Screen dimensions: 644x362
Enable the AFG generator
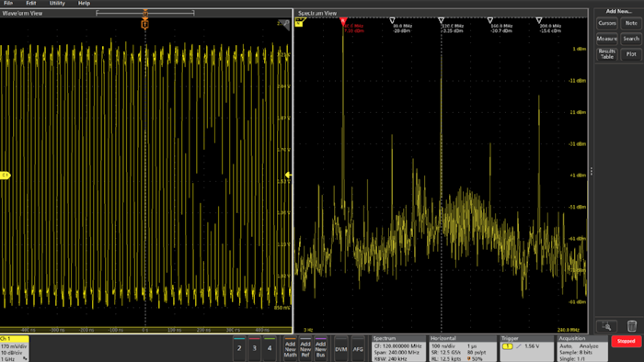[358, 349]
